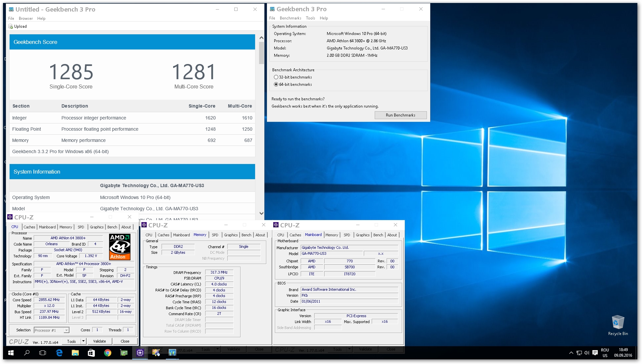Click the scrollbar down arrow in Geekbench results
642x364 pixels.
(x=261, y=214)
